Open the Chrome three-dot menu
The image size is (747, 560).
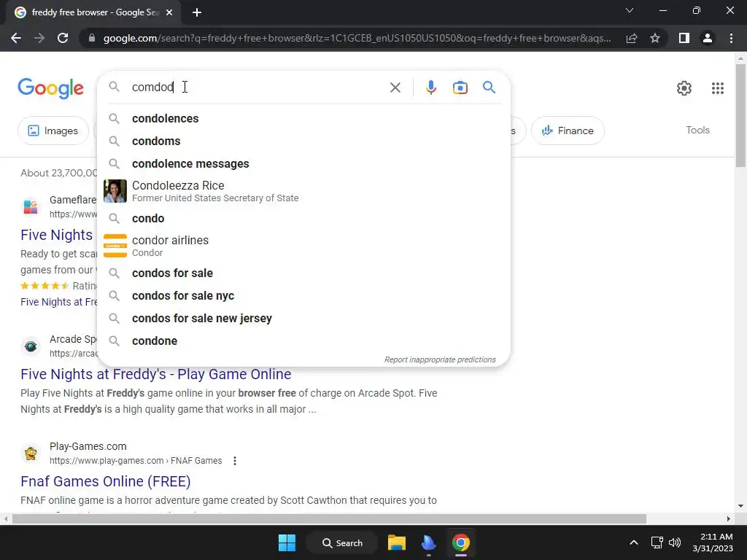(x=731, y=38)
